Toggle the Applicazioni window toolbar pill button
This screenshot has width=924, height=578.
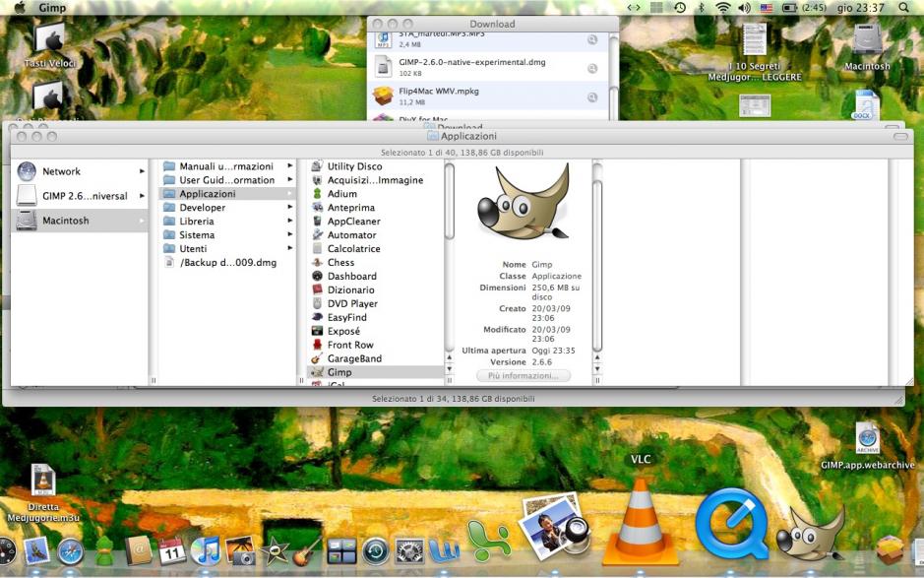pos(900,136)
